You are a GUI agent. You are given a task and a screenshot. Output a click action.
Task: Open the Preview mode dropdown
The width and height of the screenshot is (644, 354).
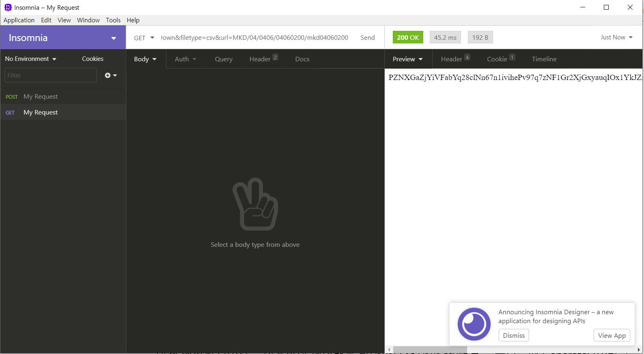[x=408, y=59]
